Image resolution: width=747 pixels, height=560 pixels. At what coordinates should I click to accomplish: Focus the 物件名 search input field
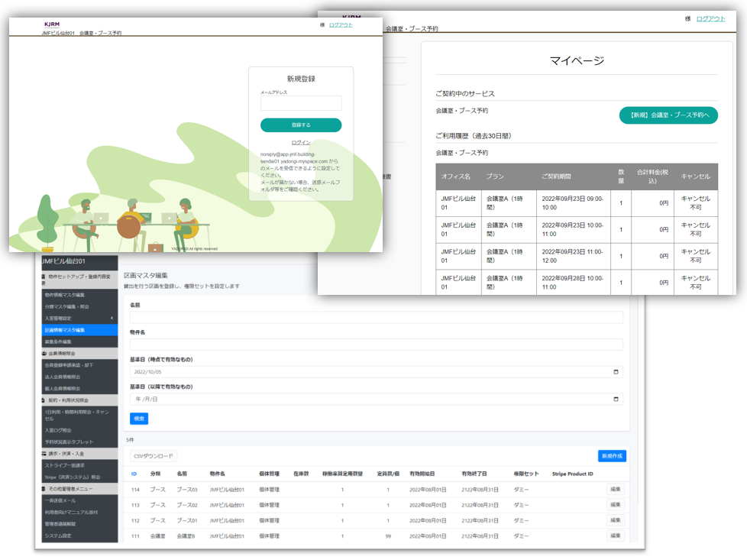[377, 345]
